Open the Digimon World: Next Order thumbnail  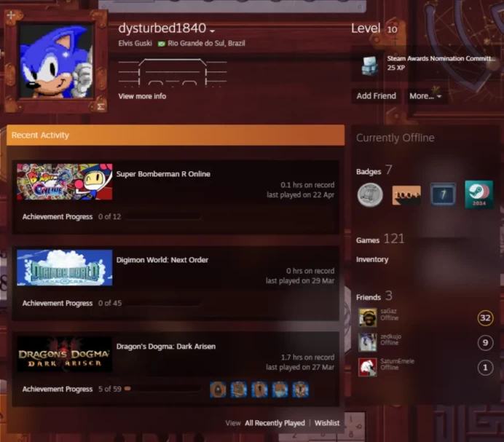coord(65,267)
